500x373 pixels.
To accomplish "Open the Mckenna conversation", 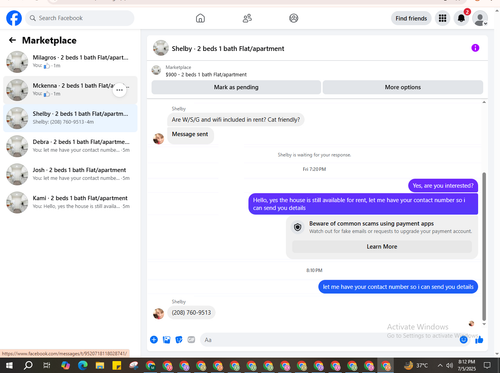I will click(70, 90).
